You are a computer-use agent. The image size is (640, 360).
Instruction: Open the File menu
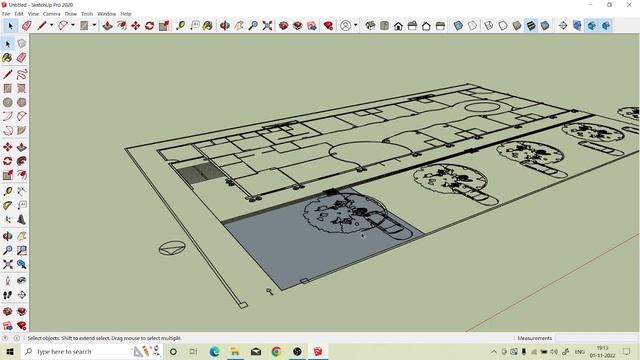point(6,14)
